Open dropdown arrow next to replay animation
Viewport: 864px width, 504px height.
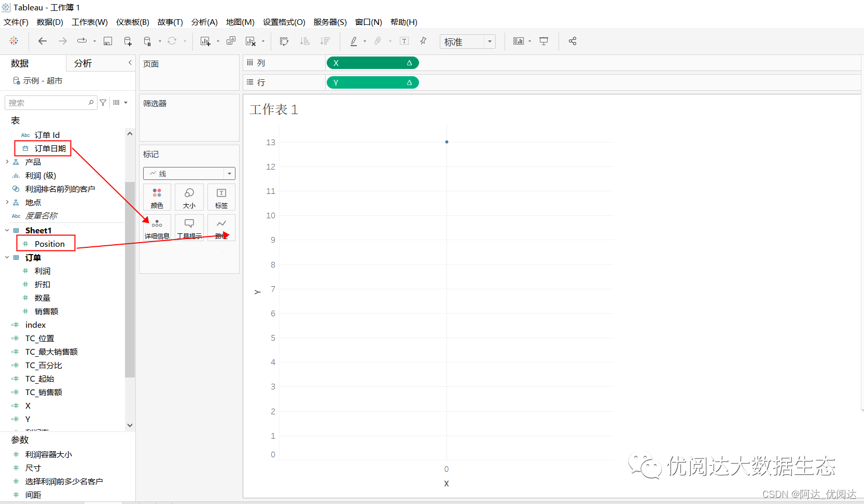[x=94, y=41]
